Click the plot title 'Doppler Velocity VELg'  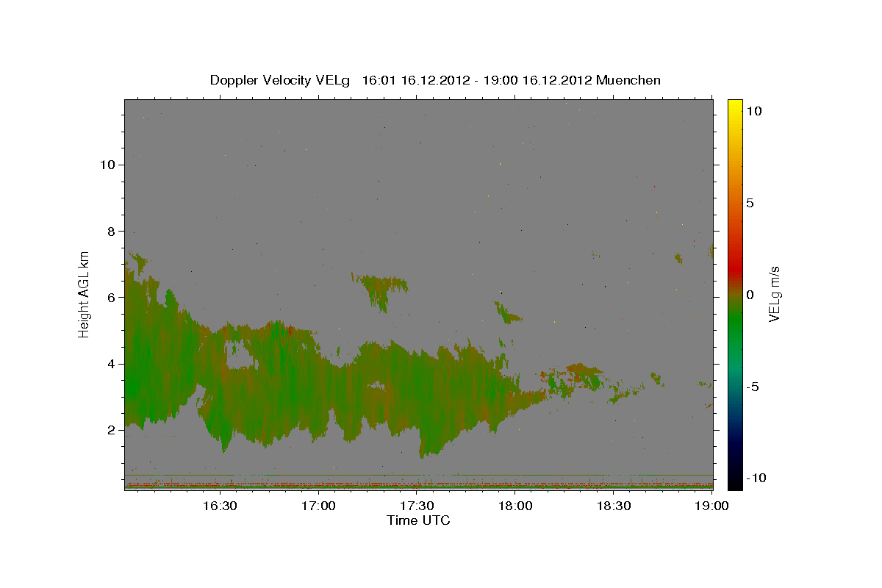pos(281,80)
